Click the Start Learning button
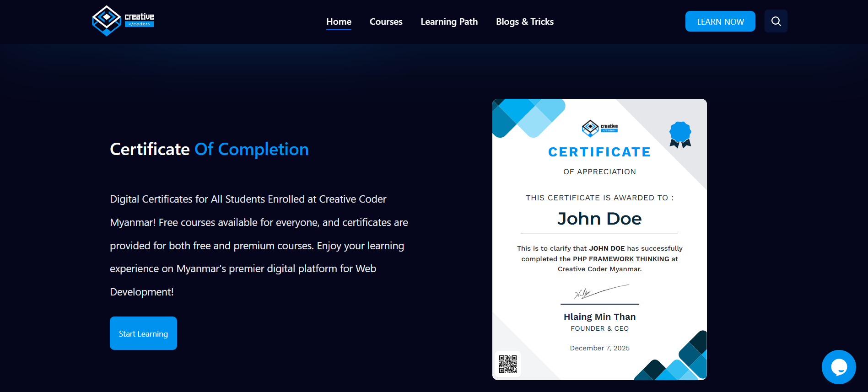The width and height of the screenshot is (868, 392). coord(143,333)
